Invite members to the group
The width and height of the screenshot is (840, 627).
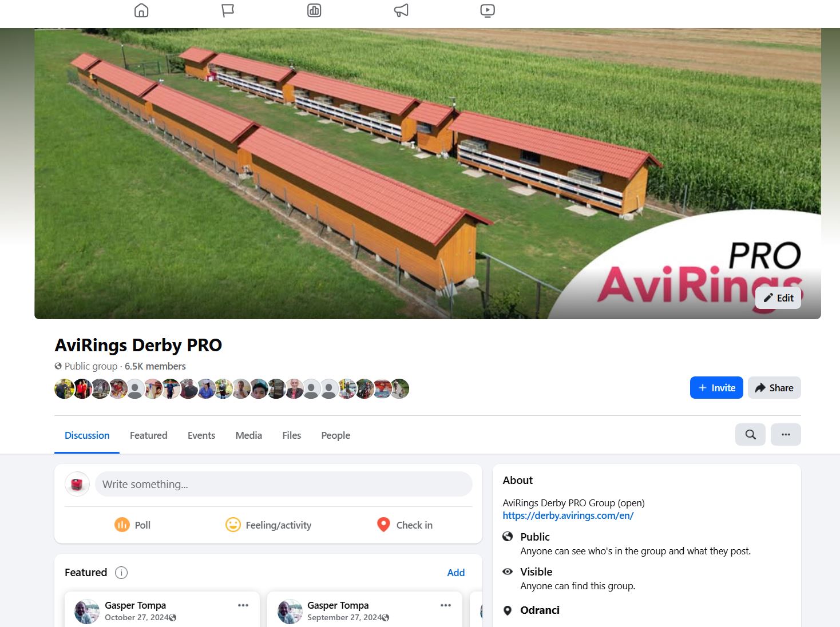click(x=716, y=388)
